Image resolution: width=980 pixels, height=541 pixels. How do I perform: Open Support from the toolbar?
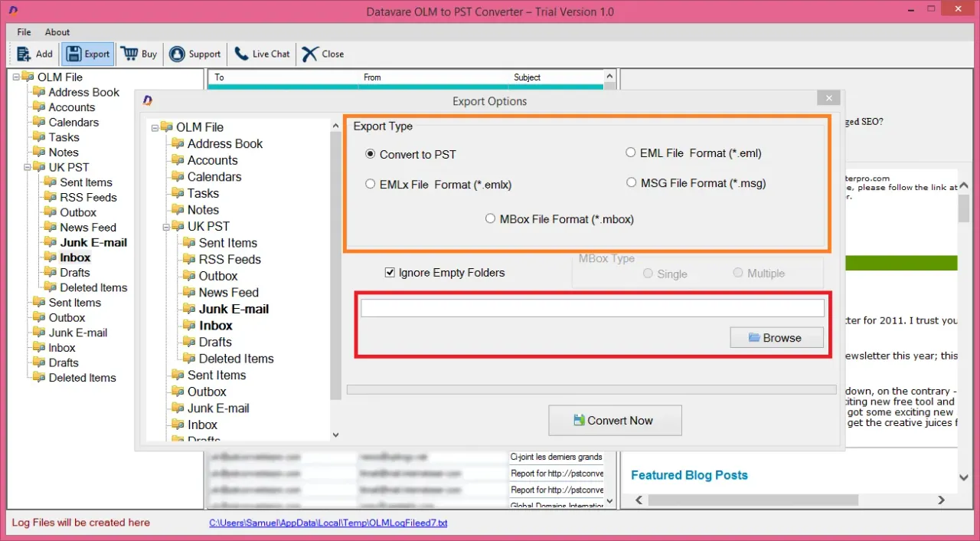tap(195, 54)
